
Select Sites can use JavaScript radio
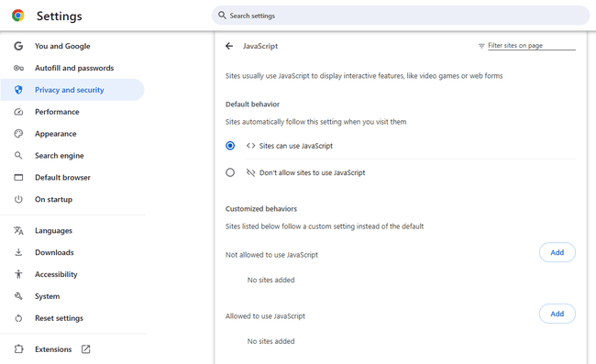(x=230, y=146)
